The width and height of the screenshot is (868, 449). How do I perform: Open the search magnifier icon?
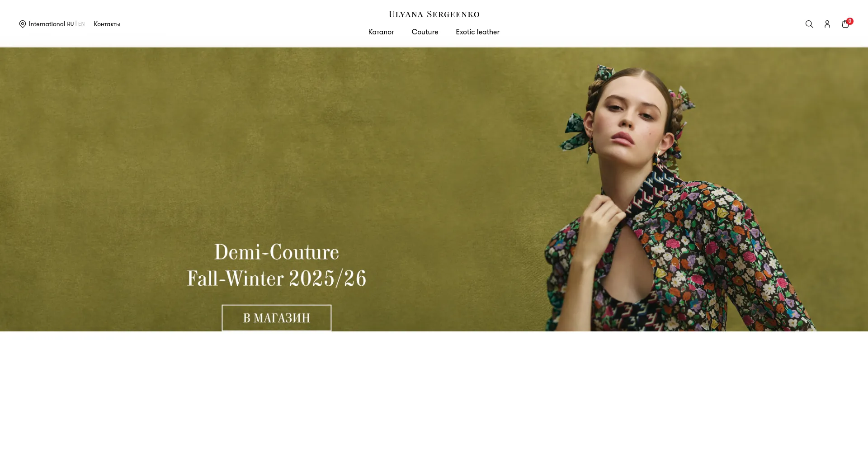click(x=809, y=24)
